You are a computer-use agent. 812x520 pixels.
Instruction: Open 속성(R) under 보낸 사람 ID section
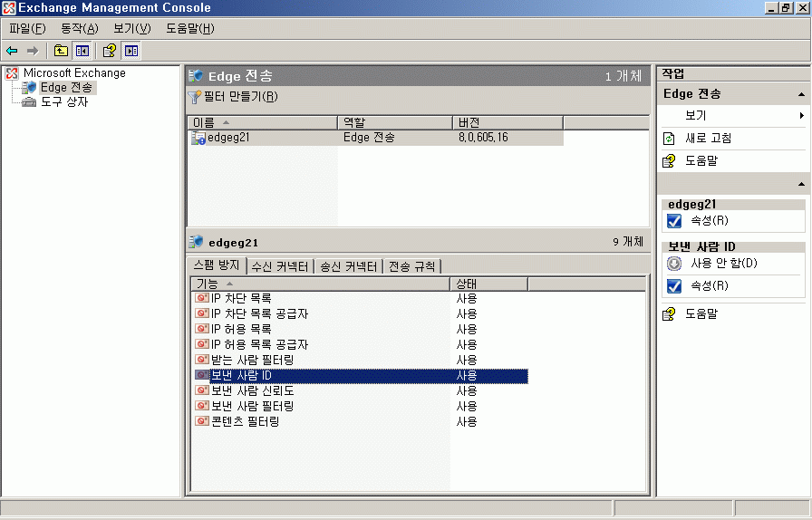pos(710,286)
